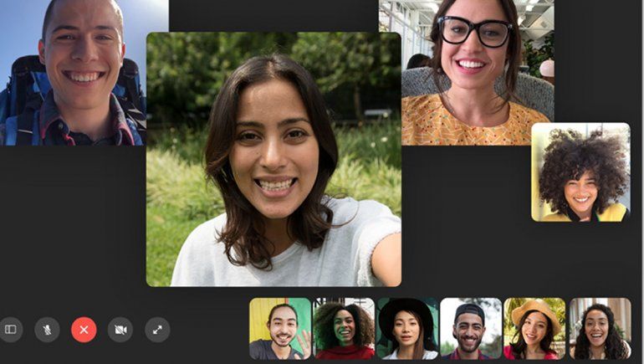Toggle the sidebar panel button
The width and height of the screenshot is (644, 364).
[x=11, y=330]
